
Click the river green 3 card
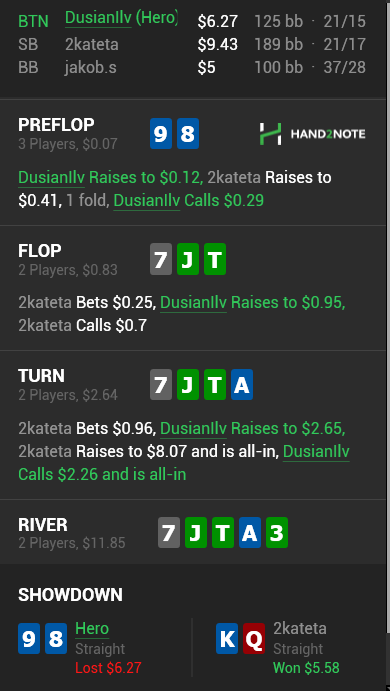277,532
